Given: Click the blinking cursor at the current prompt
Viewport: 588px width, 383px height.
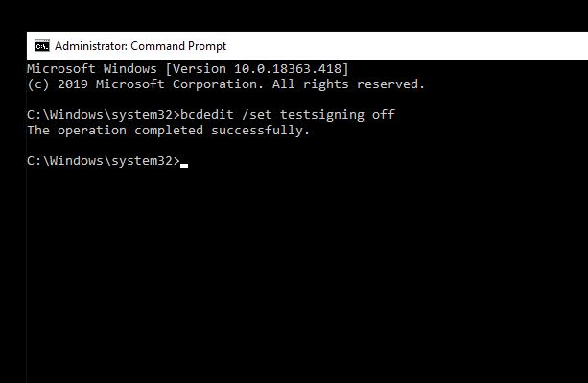Looking at the screenshot, I should coord(184,165).
